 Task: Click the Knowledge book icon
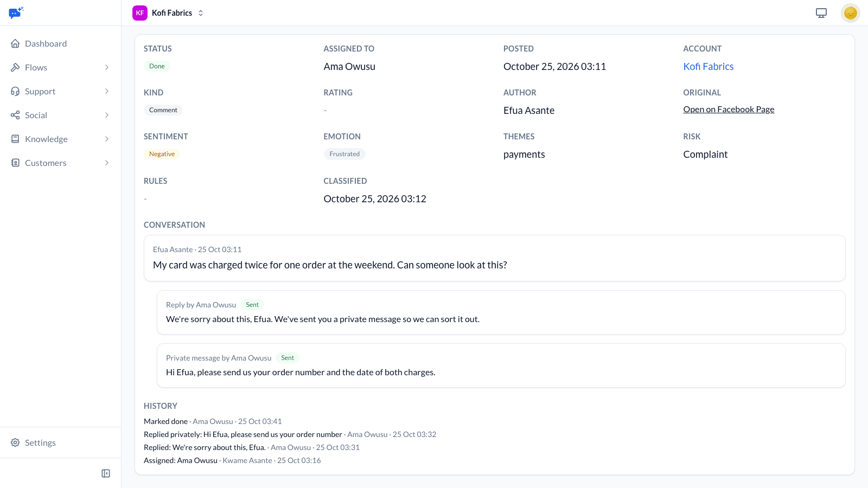coord(15,139)
